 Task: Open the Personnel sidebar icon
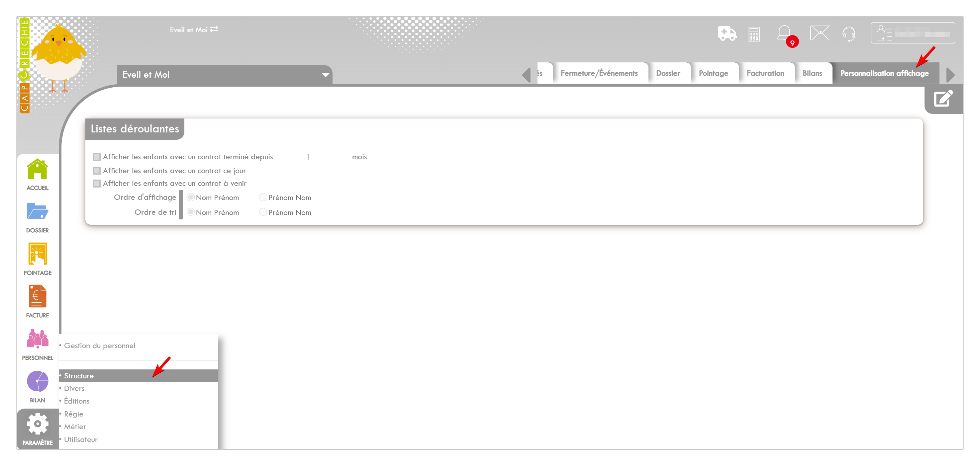[x=37, y=338]
